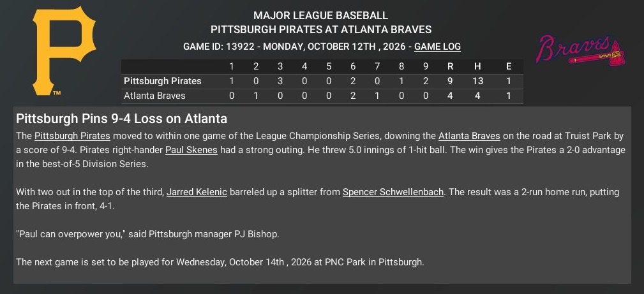644x294 pixels.
Task: Open the GAME LOG link
Action: pos(437,47)
